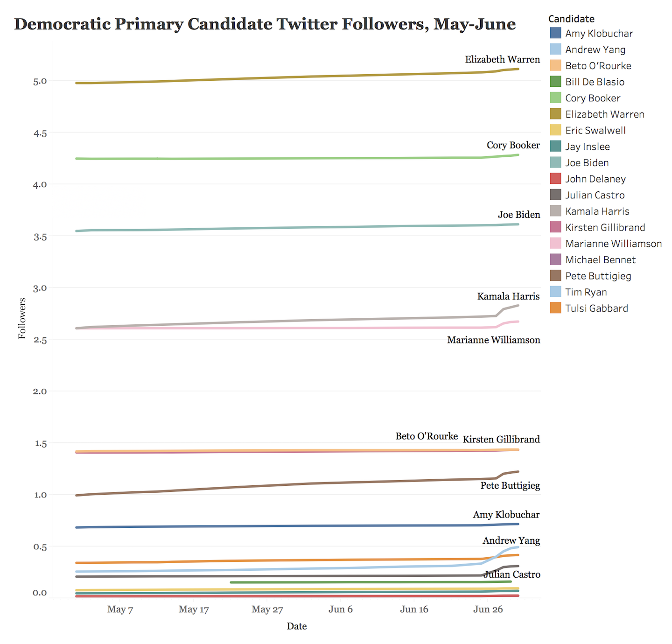Click Kamala Harris legend label
Image resolution: width=672 pixels, height=644 pixels.
(597, 211)
